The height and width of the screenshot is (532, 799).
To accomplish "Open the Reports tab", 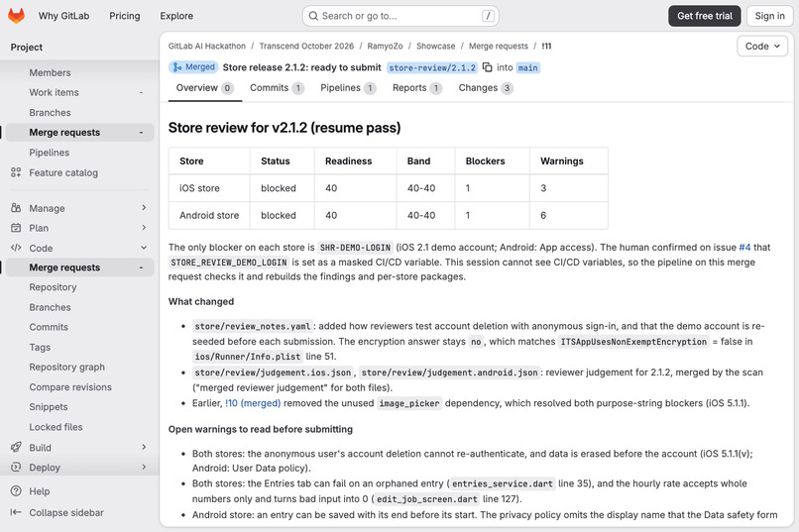I will (x=416, y=88).
